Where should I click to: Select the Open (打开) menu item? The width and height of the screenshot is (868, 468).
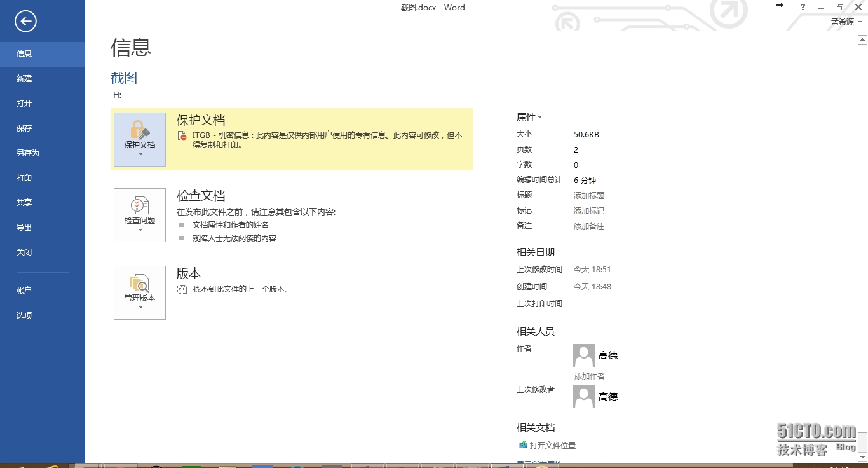pos(24,104)
